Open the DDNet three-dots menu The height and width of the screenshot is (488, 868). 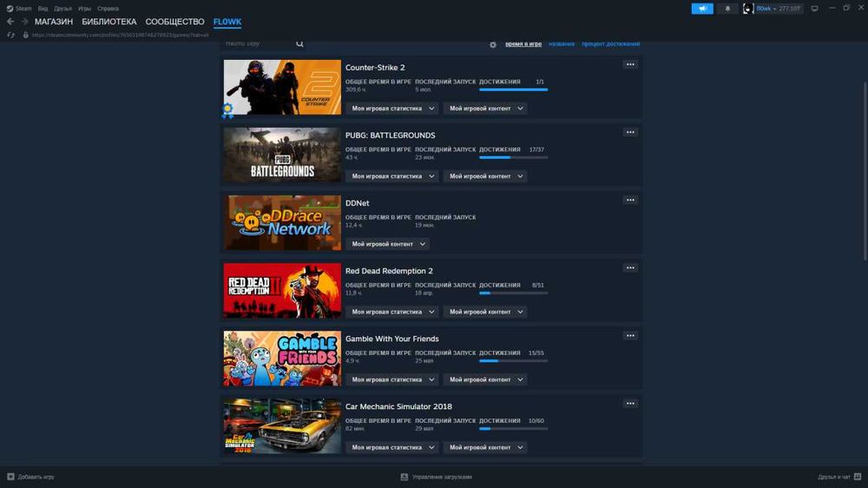tap(630, 200)
